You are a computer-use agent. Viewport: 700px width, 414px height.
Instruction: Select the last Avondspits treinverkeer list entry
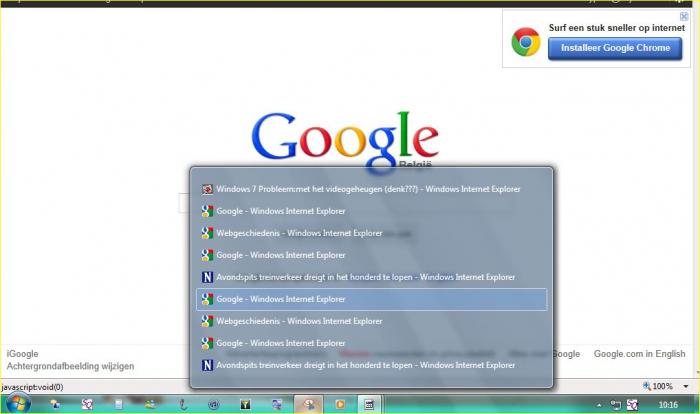371,365
